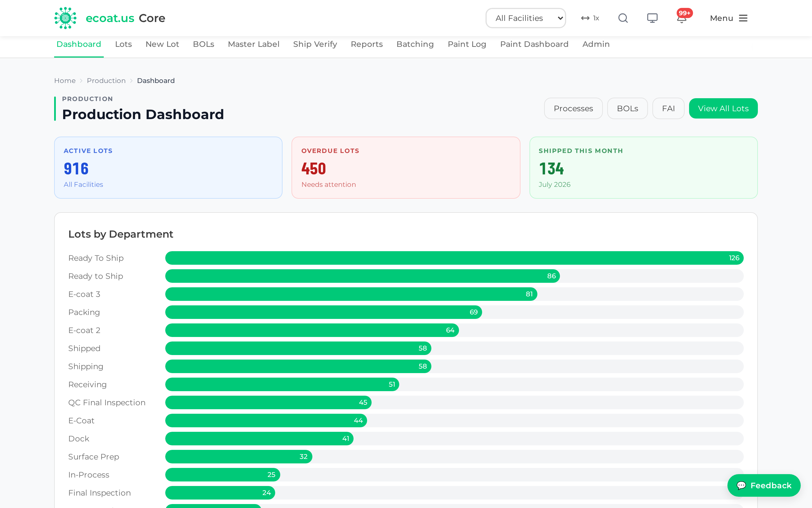Click the Feedback chat bubble button
812x508 pixels.
[764, 485]
